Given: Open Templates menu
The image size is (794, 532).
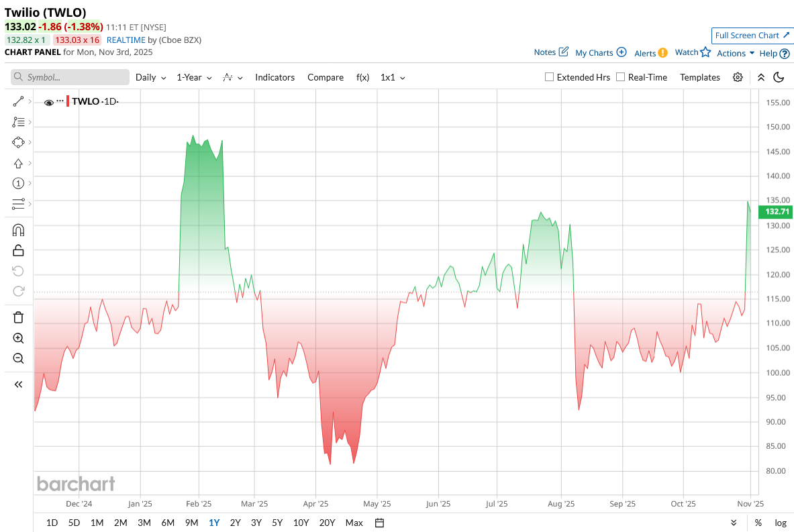Looking at the screenshot, I should [x=700, y=77].
